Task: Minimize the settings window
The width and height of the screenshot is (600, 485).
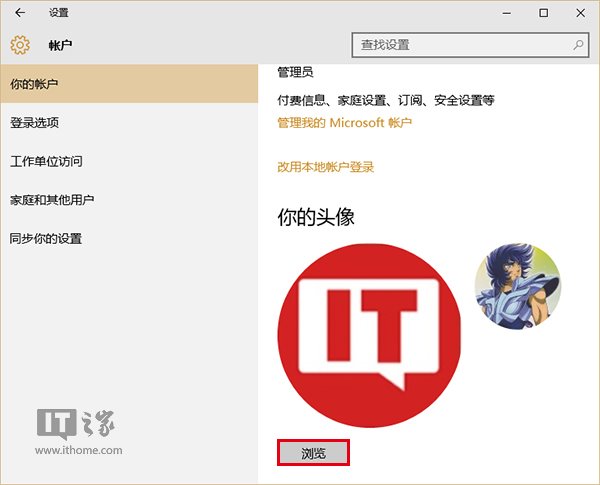Action: coord(507,13)
